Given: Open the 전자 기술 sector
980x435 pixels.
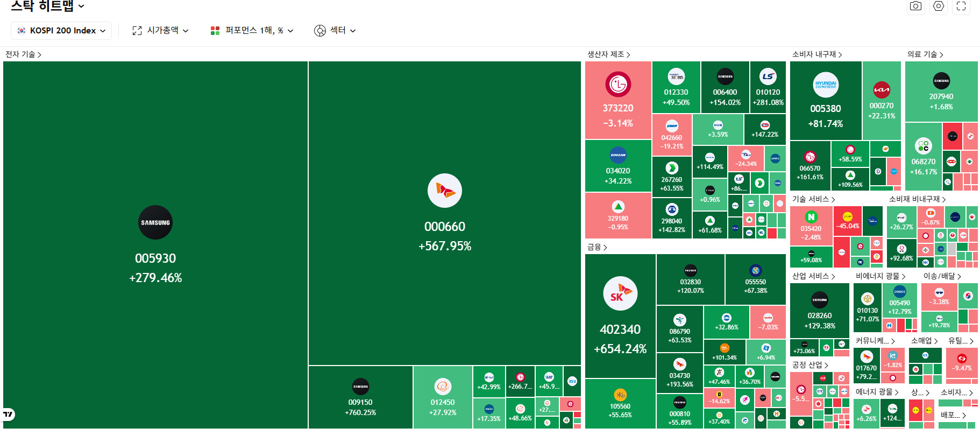Looking at the screenshot, I should (23, 54).
